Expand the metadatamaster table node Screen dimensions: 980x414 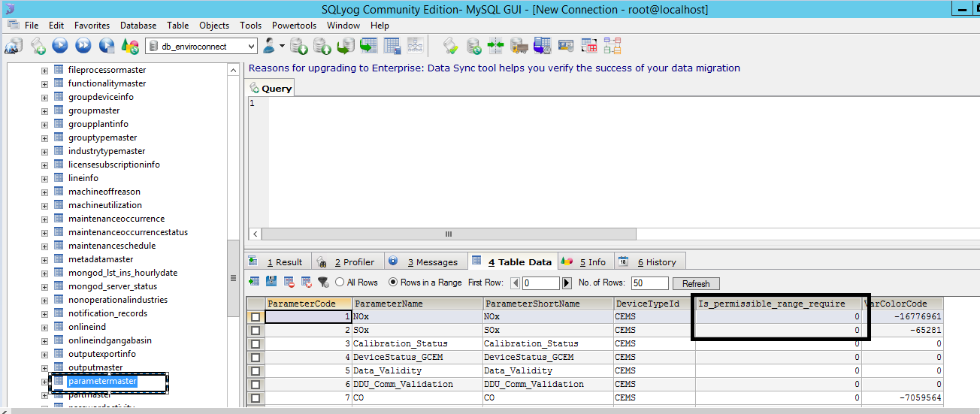(x=44, y=259)
